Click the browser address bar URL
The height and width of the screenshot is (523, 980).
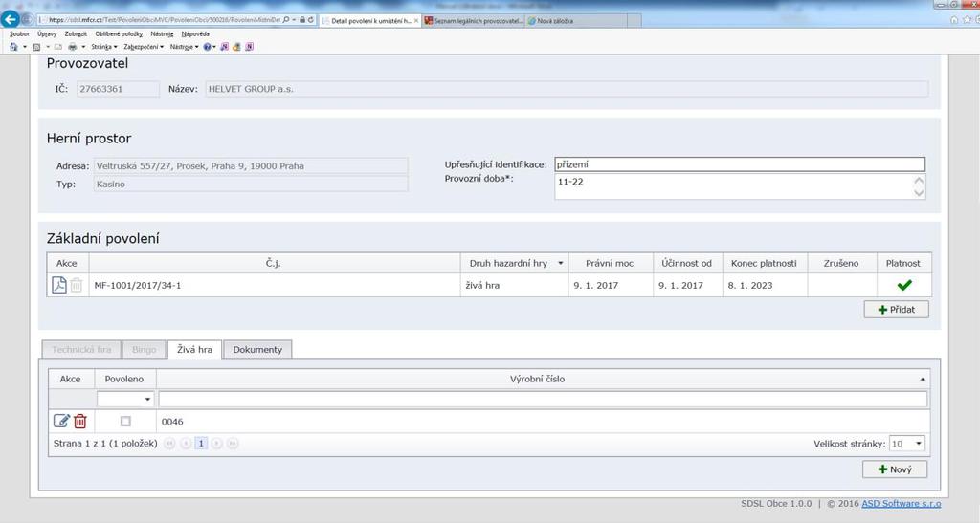coord(165,20)
